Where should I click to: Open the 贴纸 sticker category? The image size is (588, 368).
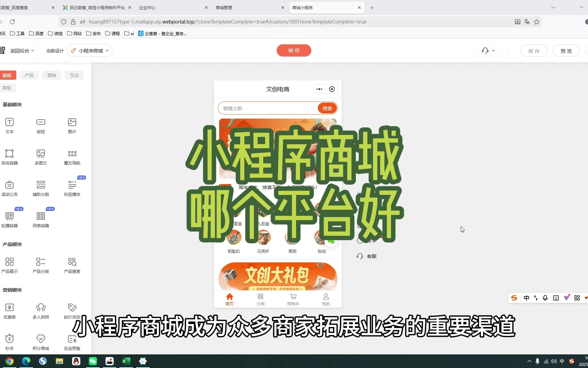pyautogui.click(x=322, y=242)
